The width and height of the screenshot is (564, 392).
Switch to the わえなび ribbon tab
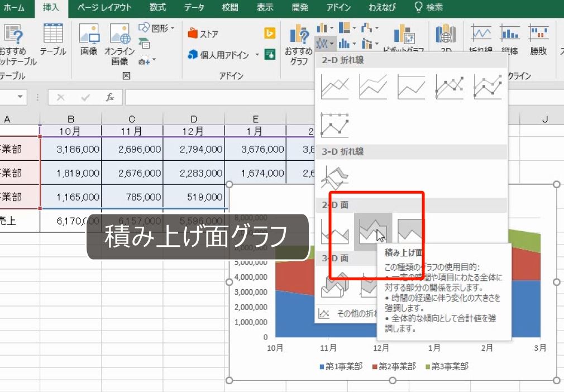coord(382,8)
